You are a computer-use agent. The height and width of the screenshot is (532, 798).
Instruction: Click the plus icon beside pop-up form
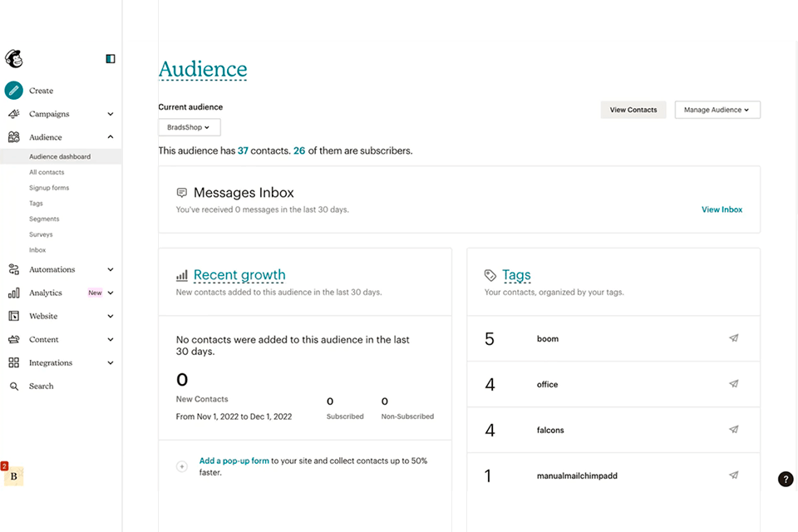tap(182, 466)
